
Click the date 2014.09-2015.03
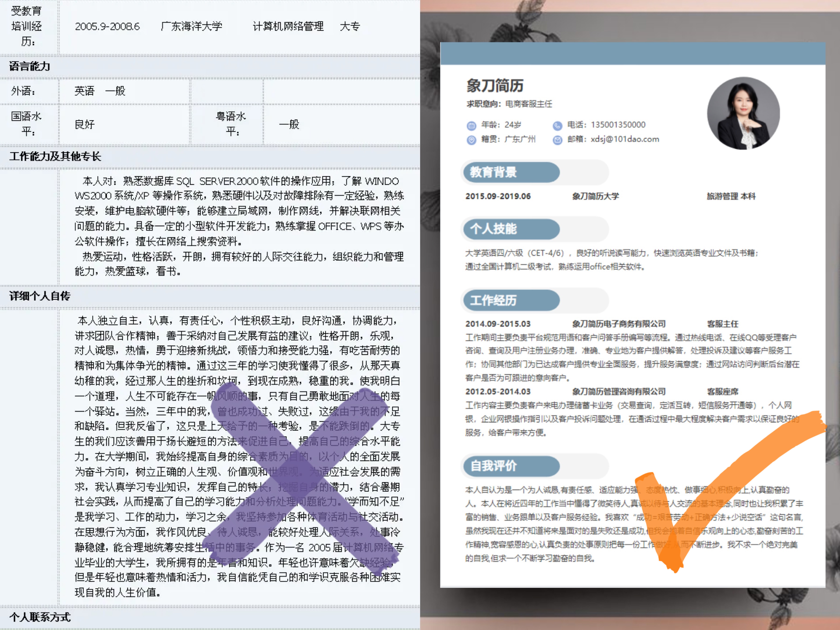(498, 324)
